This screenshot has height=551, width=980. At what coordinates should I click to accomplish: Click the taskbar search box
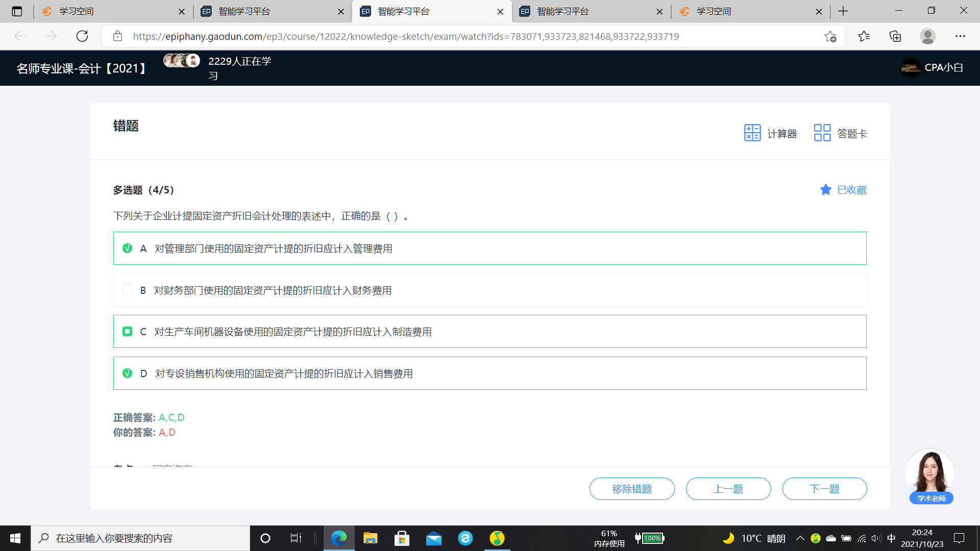click(x=141, y=538)
